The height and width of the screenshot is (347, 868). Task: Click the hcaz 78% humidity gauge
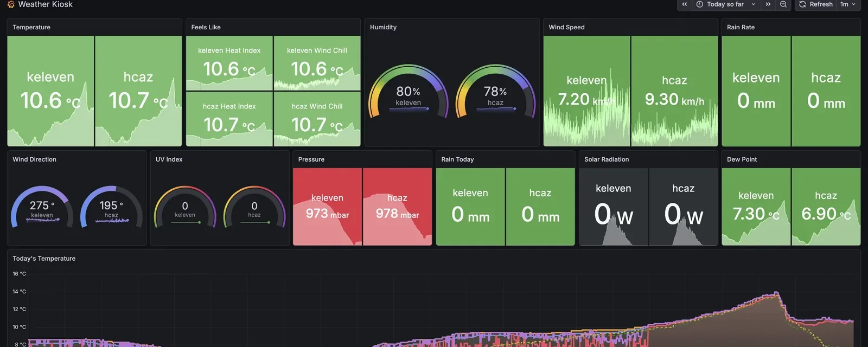point(495,91)
